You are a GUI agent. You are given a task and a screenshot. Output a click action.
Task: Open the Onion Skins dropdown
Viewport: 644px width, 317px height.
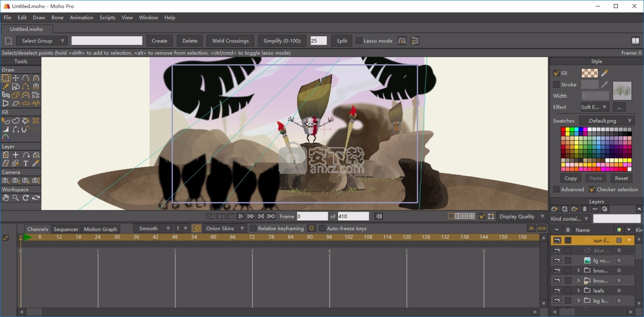point(224,228)
